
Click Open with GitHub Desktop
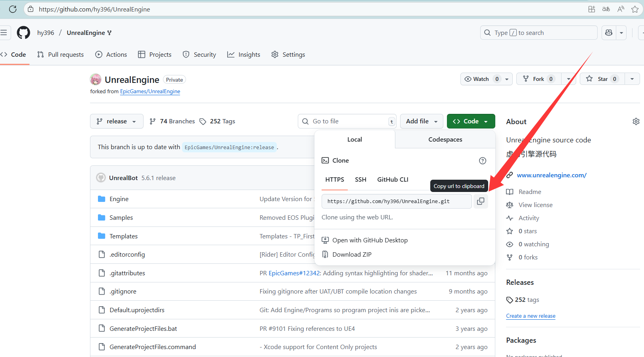[365, 240]
